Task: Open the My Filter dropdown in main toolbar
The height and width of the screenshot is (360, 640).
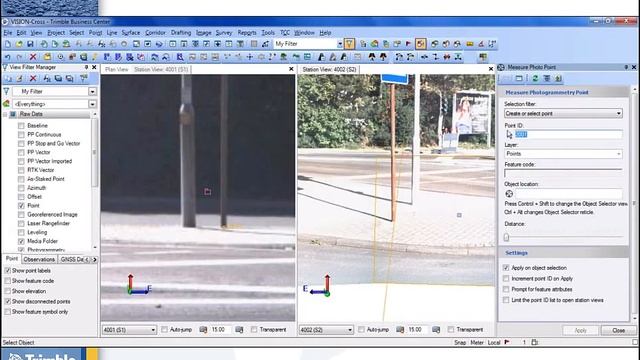Action: pyautogui.click(x=340, y=44)
